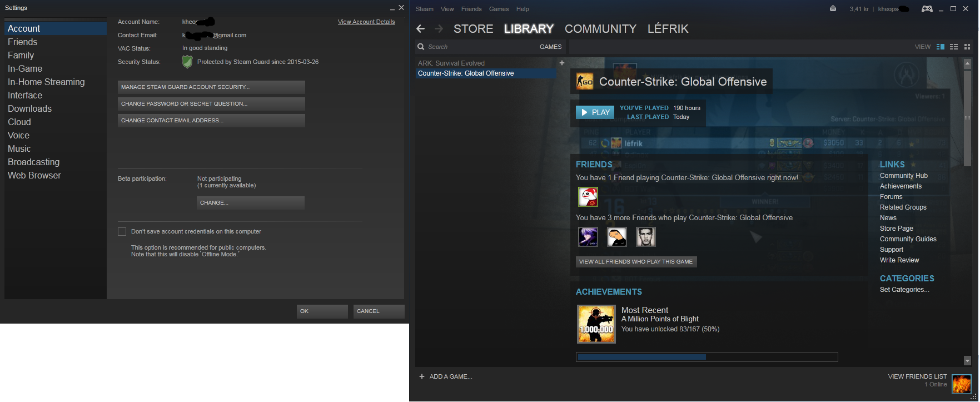Image resolution: width=980 pixels, height=402 pixels.
Task: Switch library to list view icon
Action: tap(954, 47)
